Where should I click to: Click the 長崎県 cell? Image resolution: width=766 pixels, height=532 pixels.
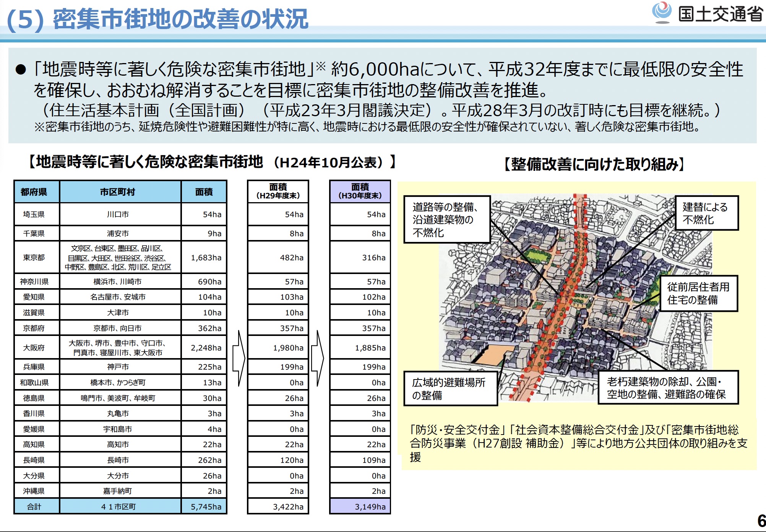point(37,460)
